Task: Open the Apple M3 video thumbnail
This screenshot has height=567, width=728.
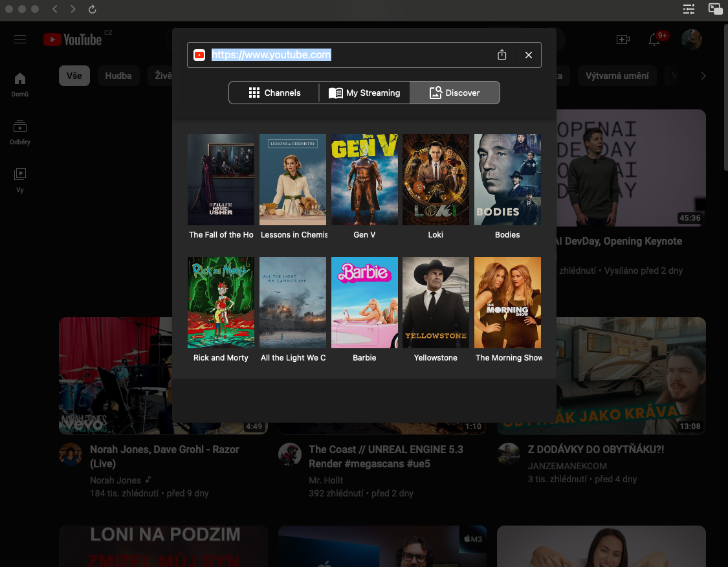Action: (382, 546)
